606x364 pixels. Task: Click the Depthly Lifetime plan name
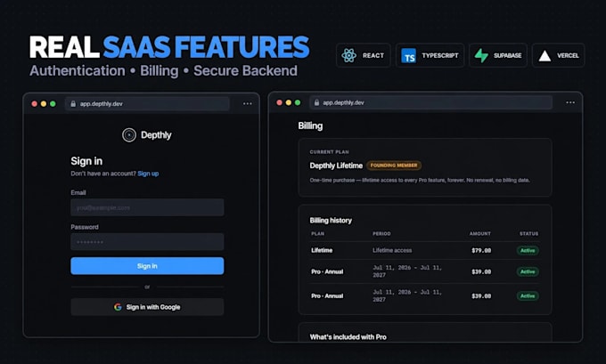(x=336, y=166)
